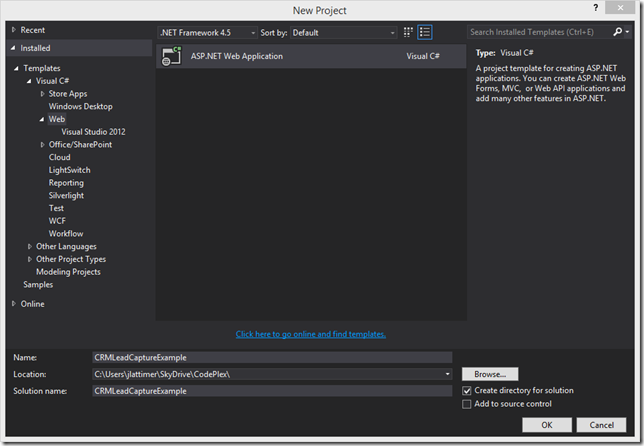Click the Cancel button
Image resolution: width=644 pixels, height=446 pixels.
tap(601, 425)
